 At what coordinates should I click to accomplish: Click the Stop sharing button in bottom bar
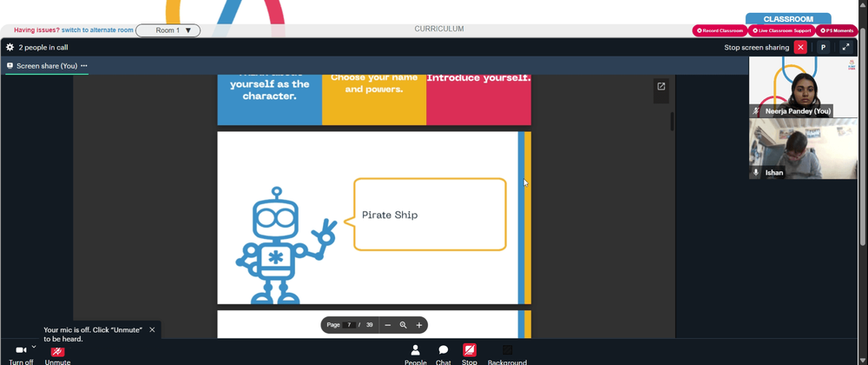[470, 355]
